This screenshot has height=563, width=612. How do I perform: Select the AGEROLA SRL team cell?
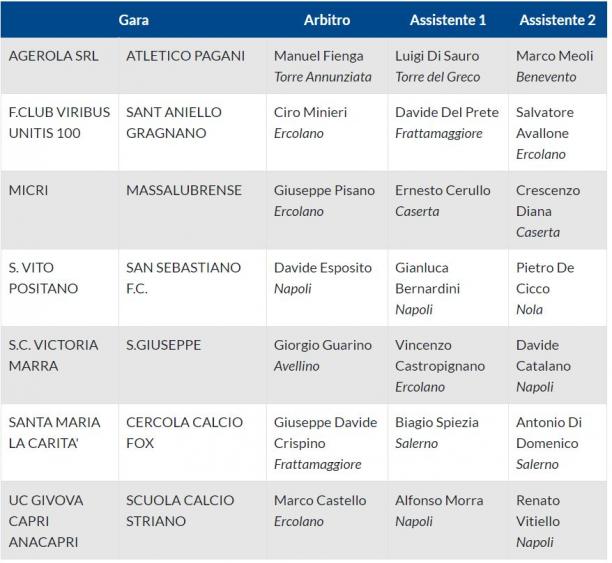(60, 66)
